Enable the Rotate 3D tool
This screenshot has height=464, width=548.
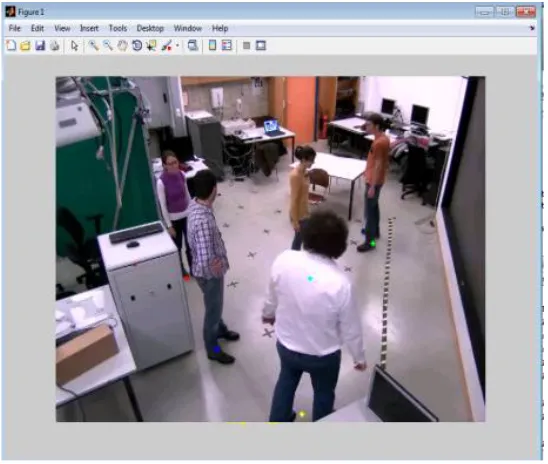click(x=137, y=45)
